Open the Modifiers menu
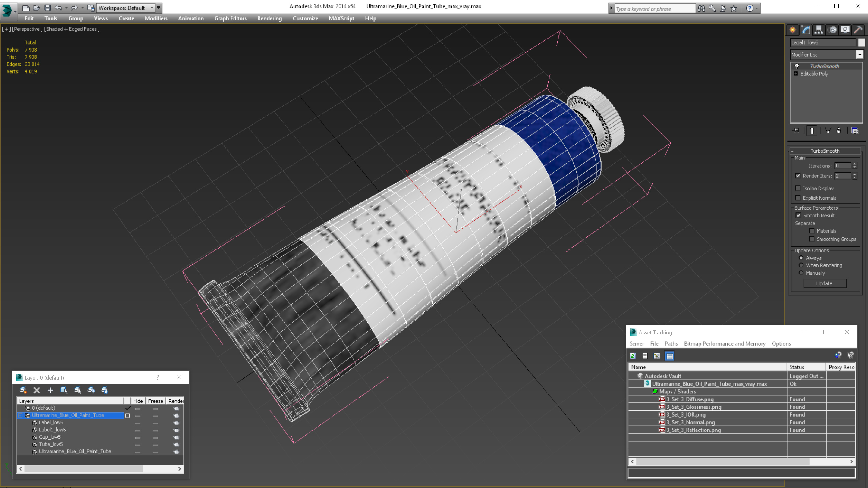The width and height of the screenshot is (868, 488). coord(156,18)
